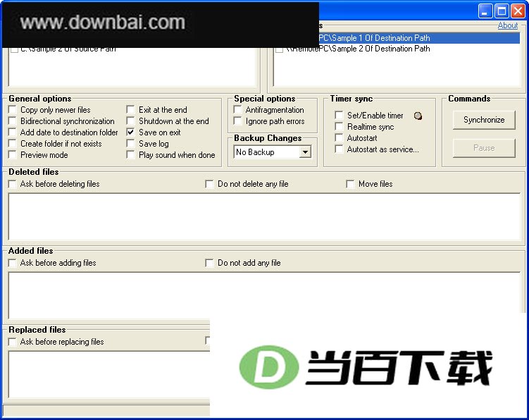This screenshot has height=420, width=529.
Task: Check Add date to destination folder
Action: (13, 132)
